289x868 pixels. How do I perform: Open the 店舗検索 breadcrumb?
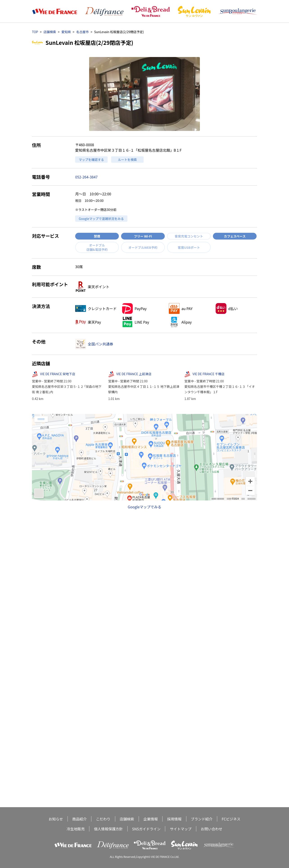(x=50, y=32)
